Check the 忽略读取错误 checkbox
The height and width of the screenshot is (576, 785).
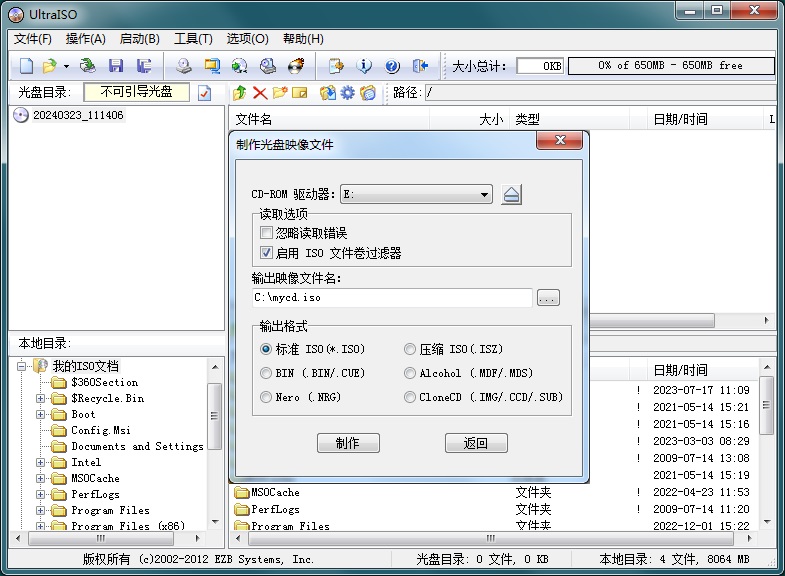266,233
